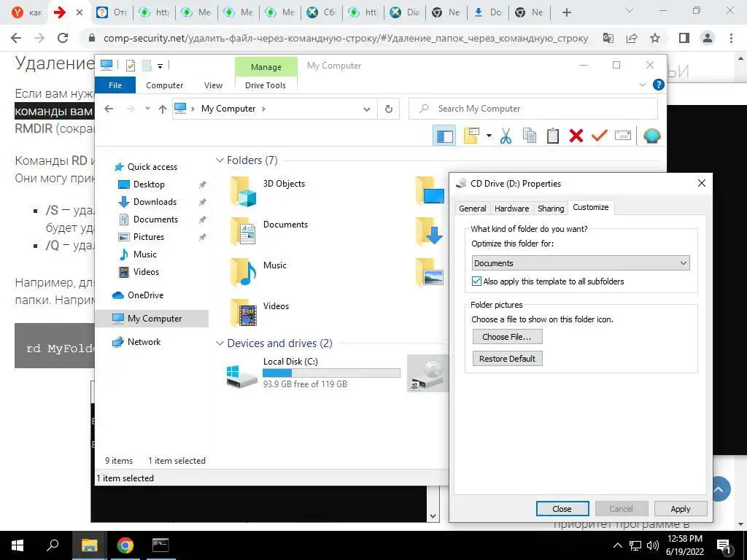Open a new Chrome tab
747x560 pixels.
pyautogui.click(x=566, y=12)
